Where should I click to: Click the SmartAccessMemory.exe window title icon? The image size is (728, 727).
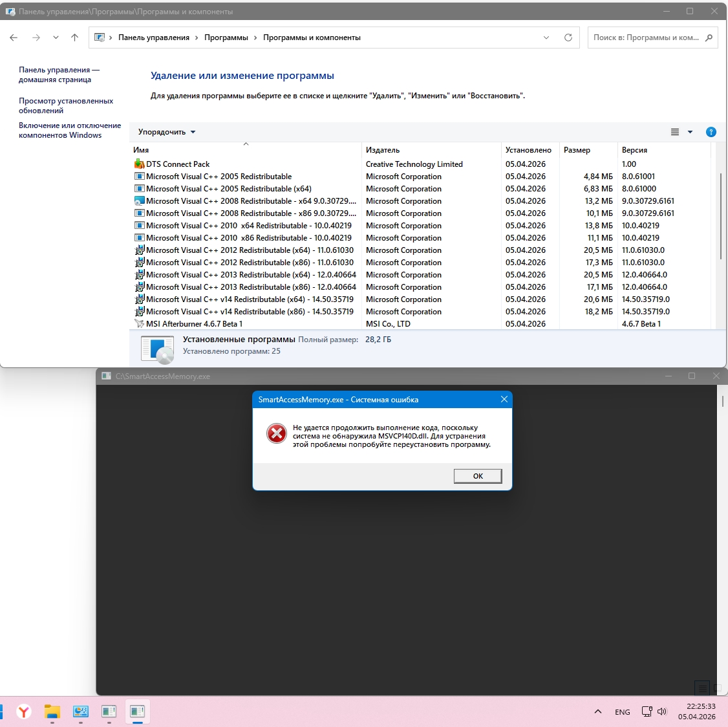tap(106, 376)
